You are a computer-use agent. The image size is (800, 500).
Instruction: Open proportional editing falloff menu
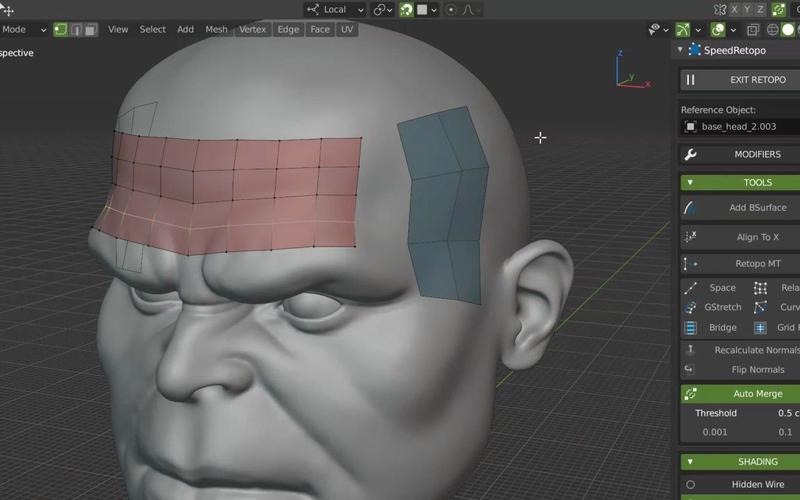(470, 9)
